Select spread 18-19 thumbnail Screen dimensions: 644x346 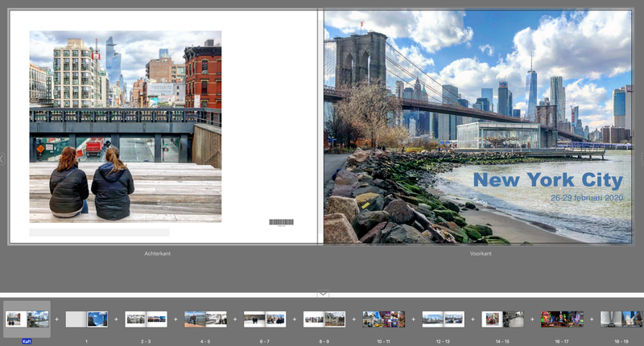[621, 319]
